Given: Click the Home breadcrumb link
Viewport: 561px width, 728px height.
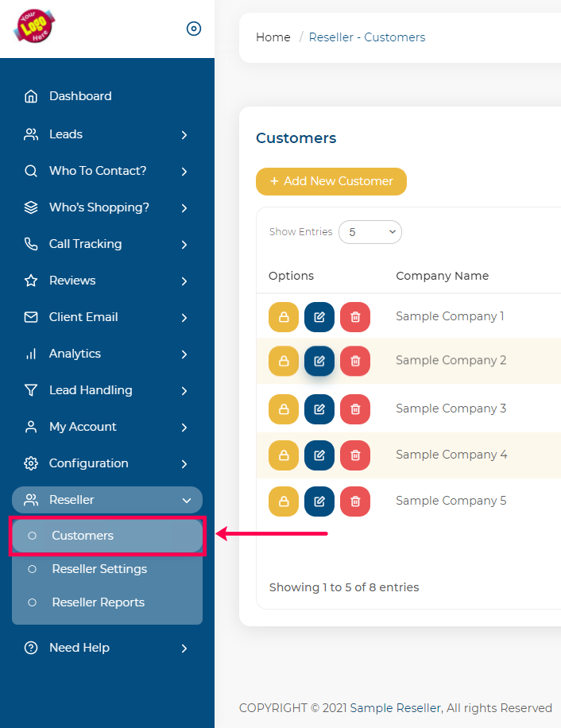Looking at the screenshot, I should pyautogui.click(x=273, y=37).
